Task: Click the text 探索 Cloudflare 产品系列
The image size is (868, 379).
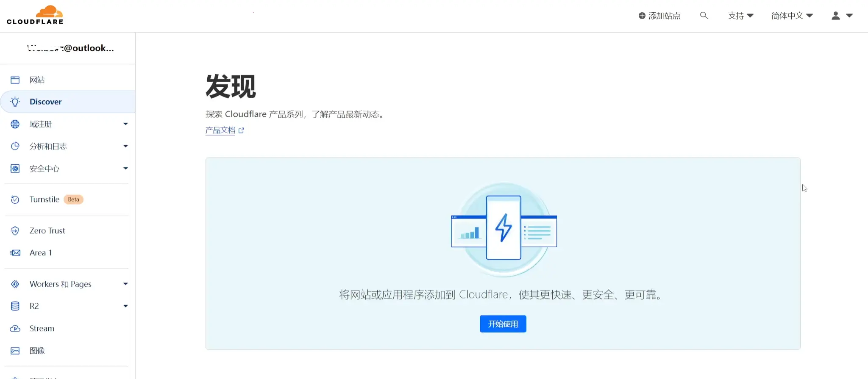Action: 254,114
